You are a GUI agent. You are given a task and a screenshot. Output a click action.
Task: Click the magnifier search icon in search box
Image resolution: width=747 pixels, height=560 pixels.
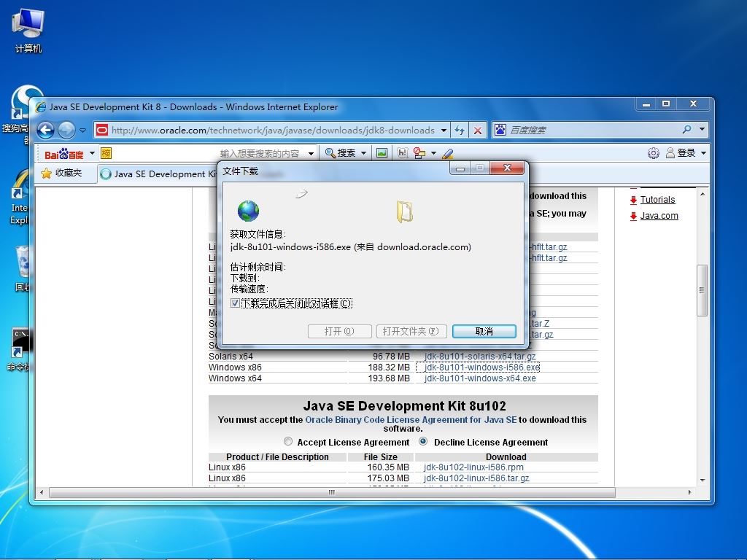[x=686, y=130]
